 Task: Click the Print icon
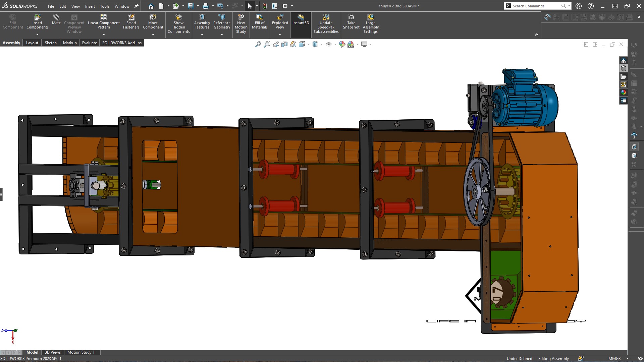pos(206,6)
